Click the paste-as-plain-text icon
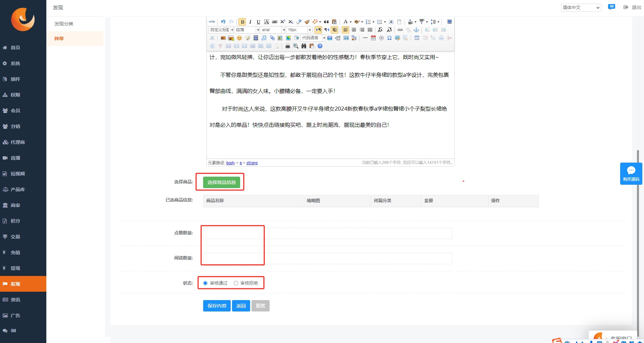The image size is (644, 343). pyautogui.click(x=334, y=22)
